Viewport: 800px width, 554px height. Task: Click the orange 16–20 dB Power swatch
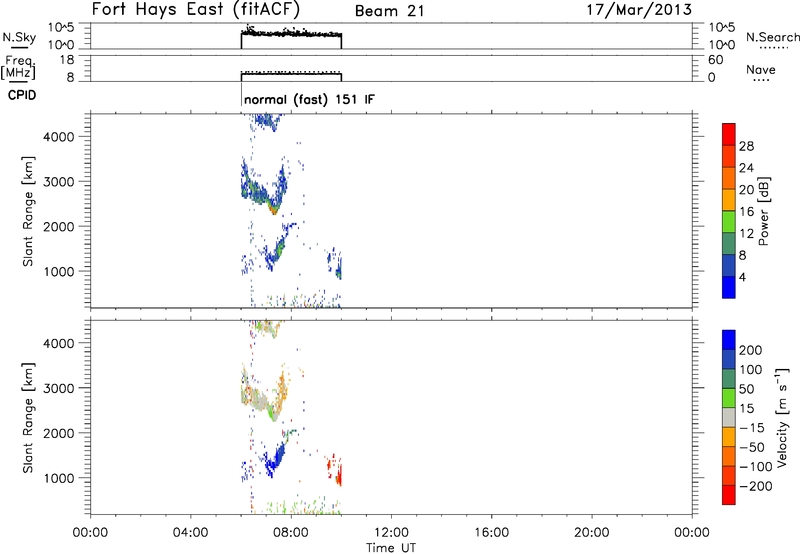tap(729, 199)
